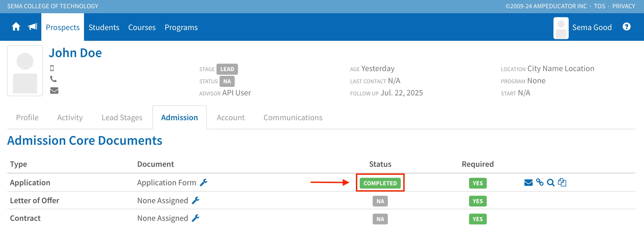Open the announcements megaphone icon
Image resolution: width=644 pixels, height=236 pixels.
33,27
